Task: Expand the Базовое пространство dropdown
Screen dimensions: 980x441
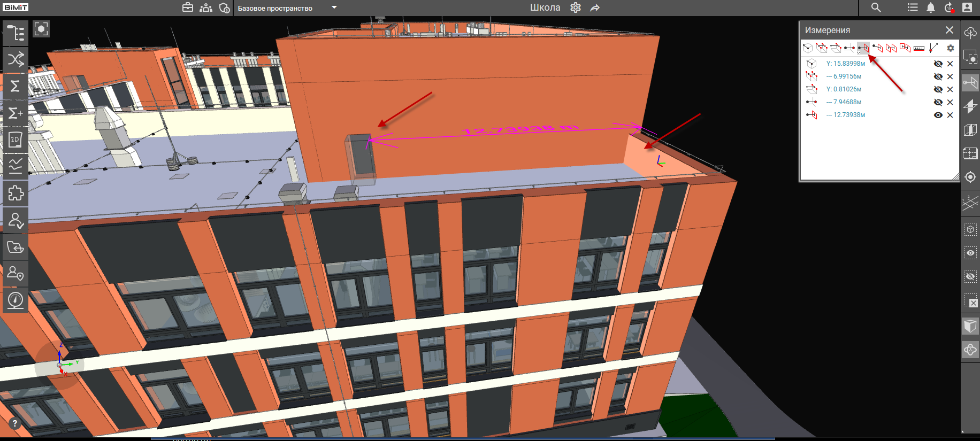Action: click(x=334, y=7)
